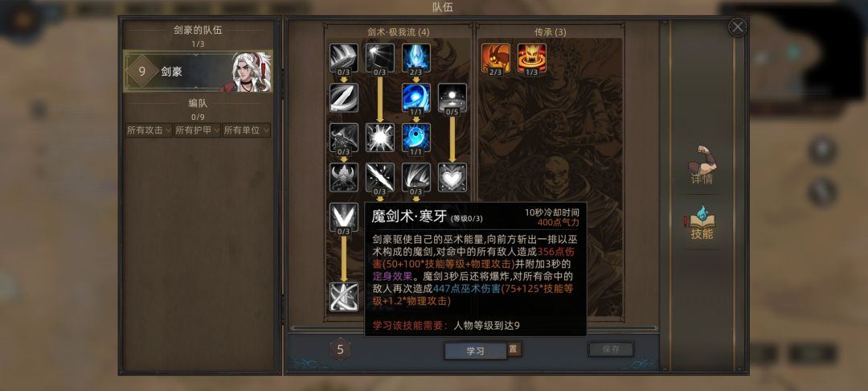Click the 剑豪 character portrait
The width and height of the screenshot is (868, 391).
[x=250, y=72]
